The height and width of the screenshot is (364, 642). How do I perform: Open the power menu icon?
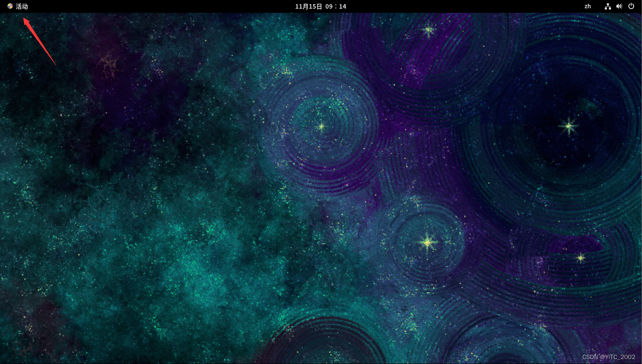(631, 6)
